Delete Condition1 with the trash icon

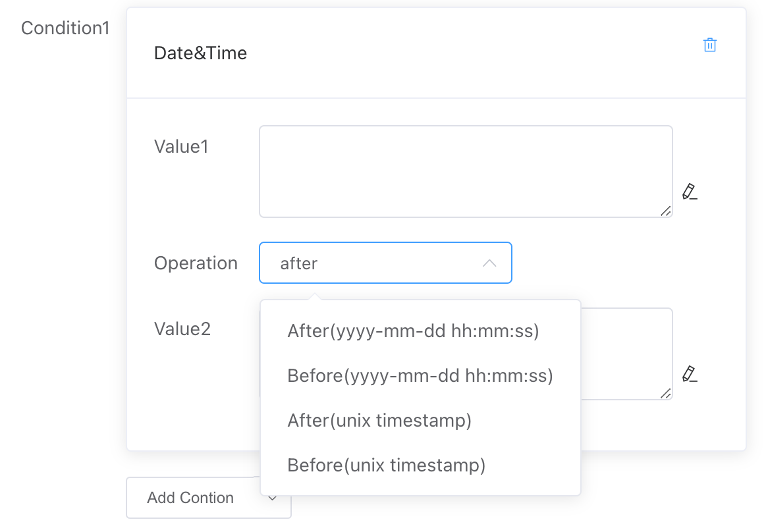(709, 45)
